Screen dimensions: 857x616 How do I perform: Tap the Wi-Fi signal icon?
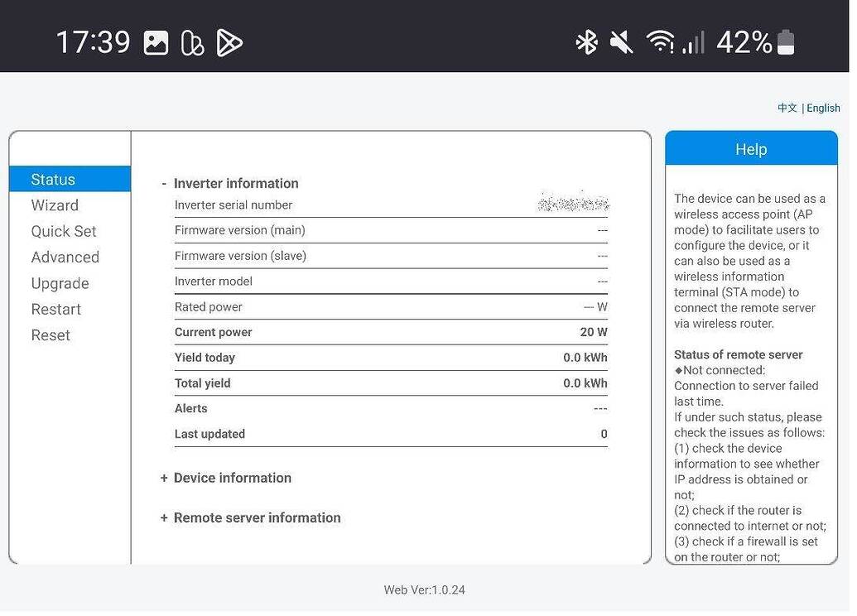(660, 42)
